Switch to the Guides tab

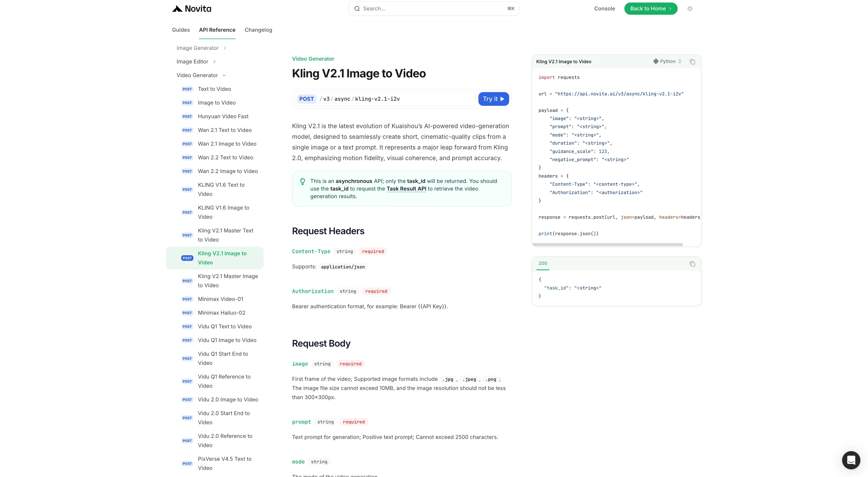[181, 30]
